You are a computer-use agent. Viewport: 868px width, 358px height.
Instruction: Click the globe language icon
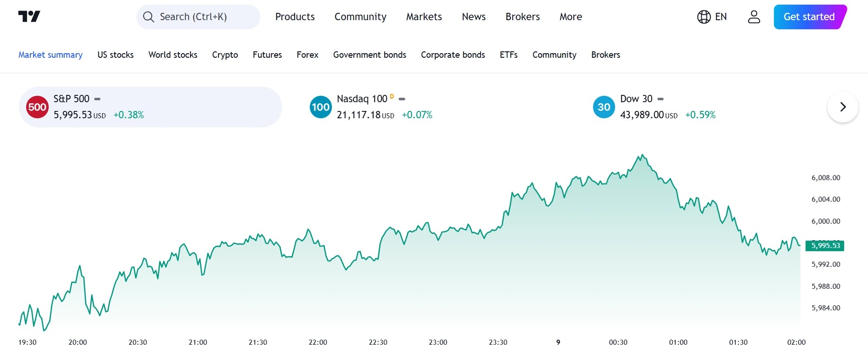click(x=704, y=17)
